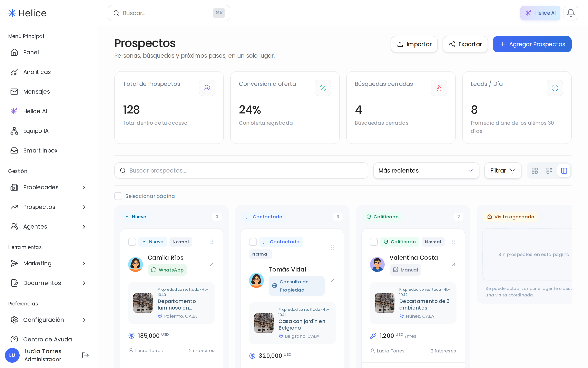The height and width of the screenshot is (368, 588).
Task: Expand the Documentos submenu chevron
Action: point(84,283)
